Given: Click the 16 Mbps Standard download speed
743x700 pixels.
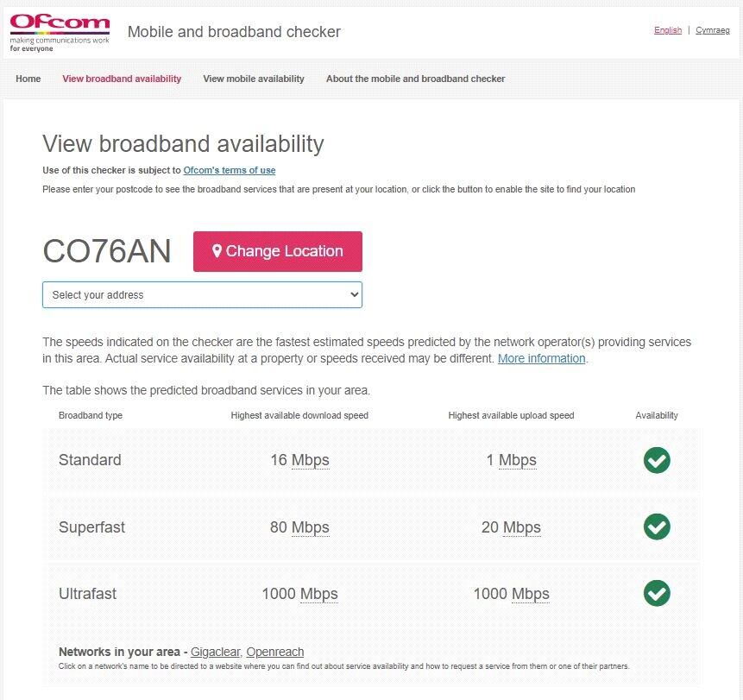Looking at the screenshot, I should [x=300, y=460].
